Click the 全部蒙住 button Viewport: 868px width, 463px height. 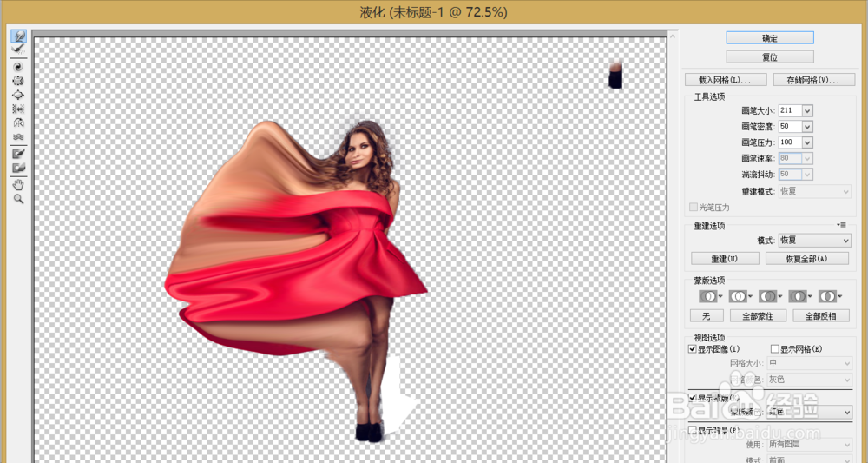(x=759, y=316)
